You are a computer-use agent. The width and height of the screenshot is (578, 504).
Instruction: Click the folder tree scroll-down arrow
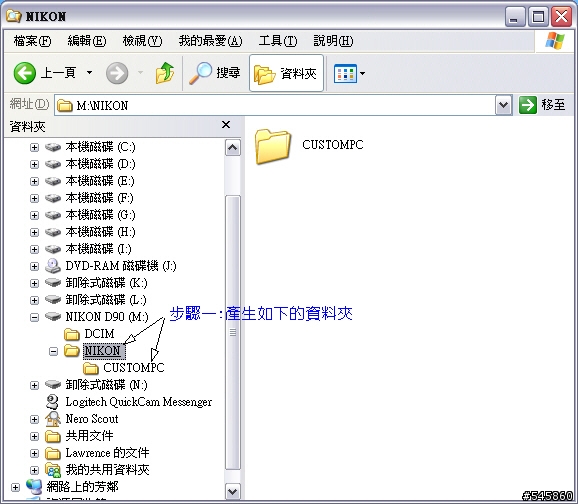(233, 491)
